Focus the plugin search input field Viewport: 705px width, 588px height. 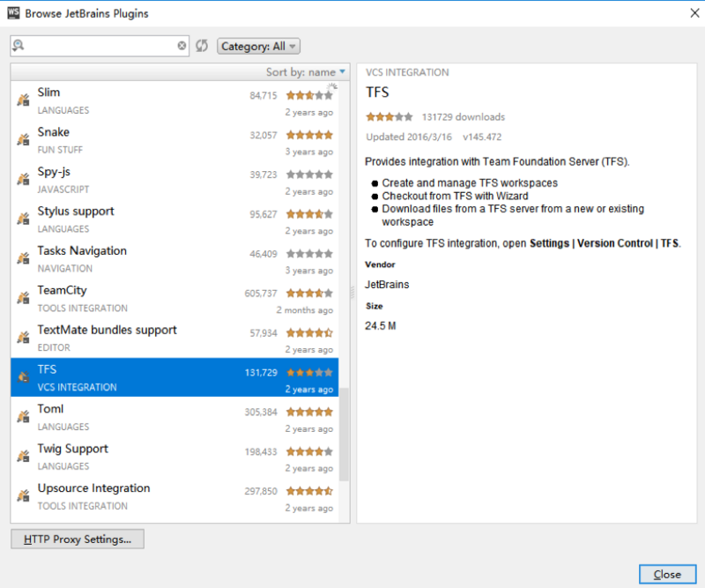point(100,46)
